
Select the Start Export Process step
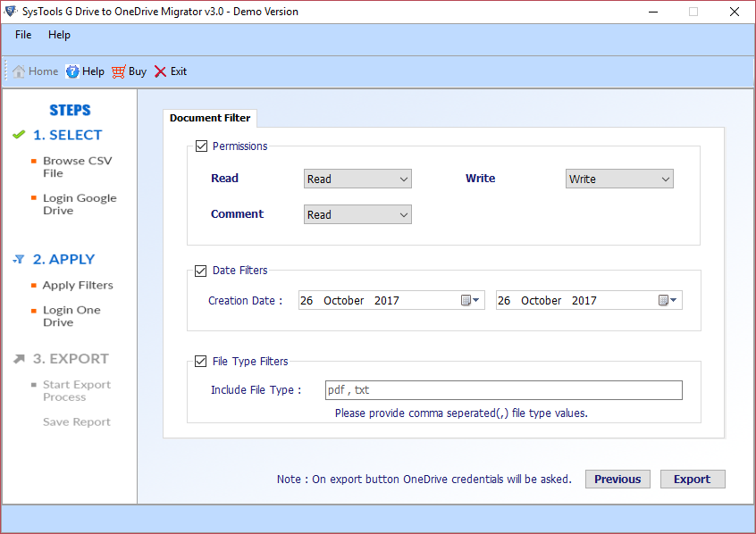tap(77, 391)
